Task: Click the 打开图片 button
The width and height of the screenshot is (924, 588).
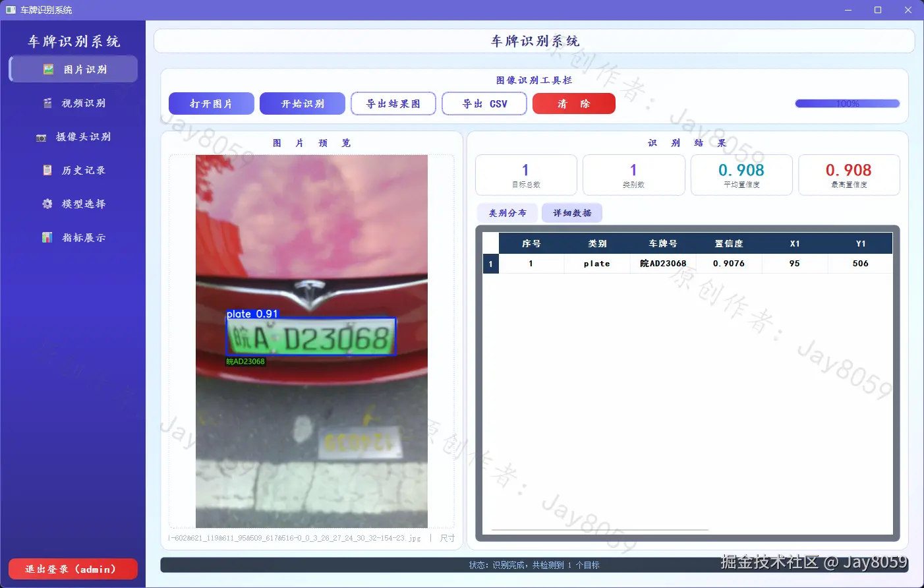Action: (x=212, y=103)
